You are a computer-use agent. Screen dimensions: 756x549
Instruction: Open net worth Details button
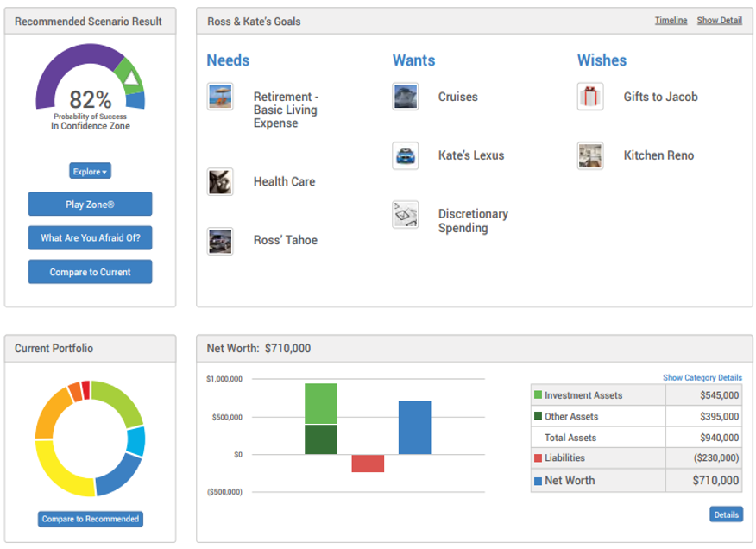tap(726, 514)
